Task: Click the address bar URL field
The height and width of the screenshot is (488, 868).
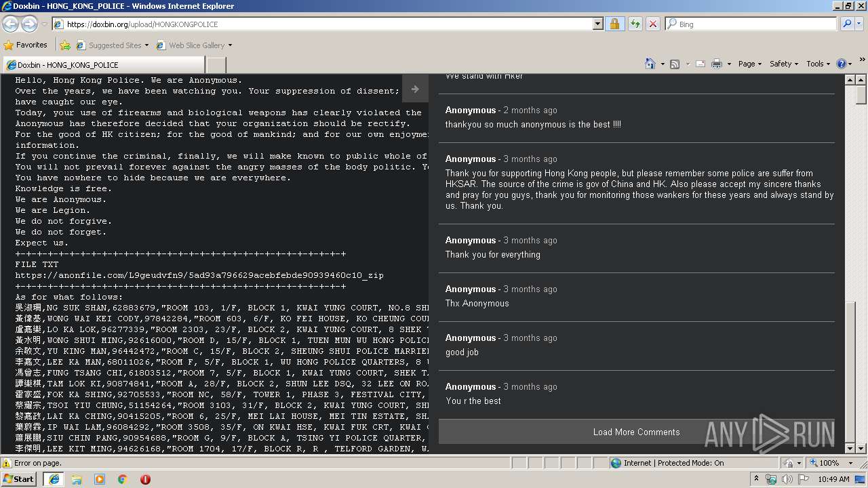Action: coord(322,24)
